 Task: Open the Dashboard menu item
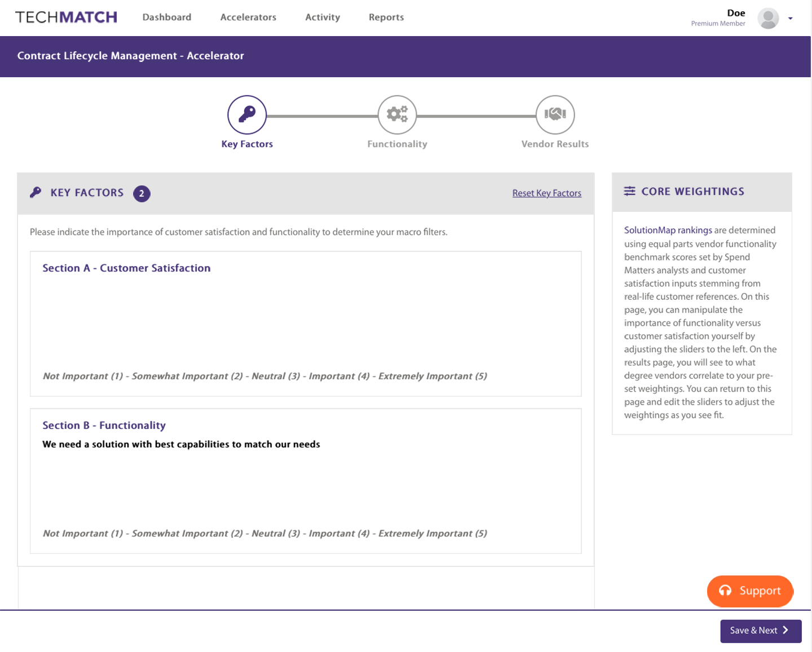pos(167,17)
